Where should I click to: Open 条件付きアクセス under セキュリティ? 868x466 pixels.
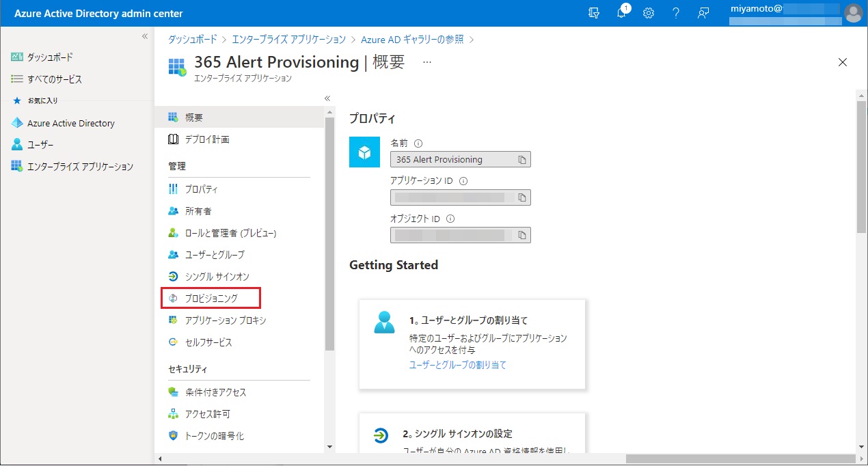pos(215,392)
